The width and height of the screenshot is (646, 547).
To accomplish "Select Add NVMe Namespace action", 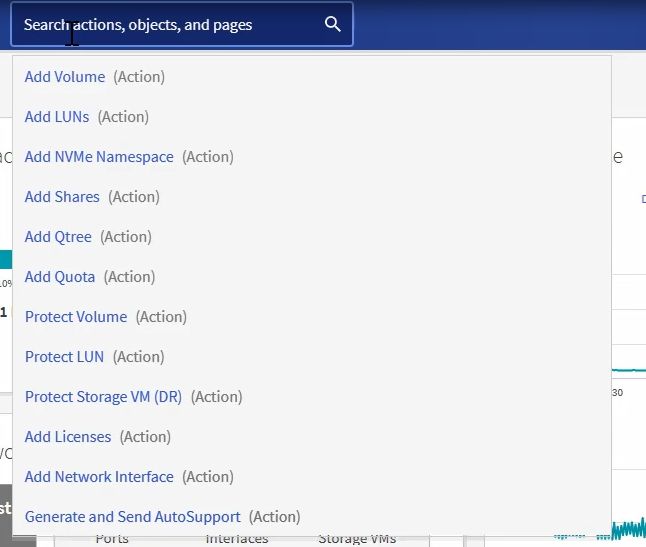I will pyautogui.click(x=99, y=157).
